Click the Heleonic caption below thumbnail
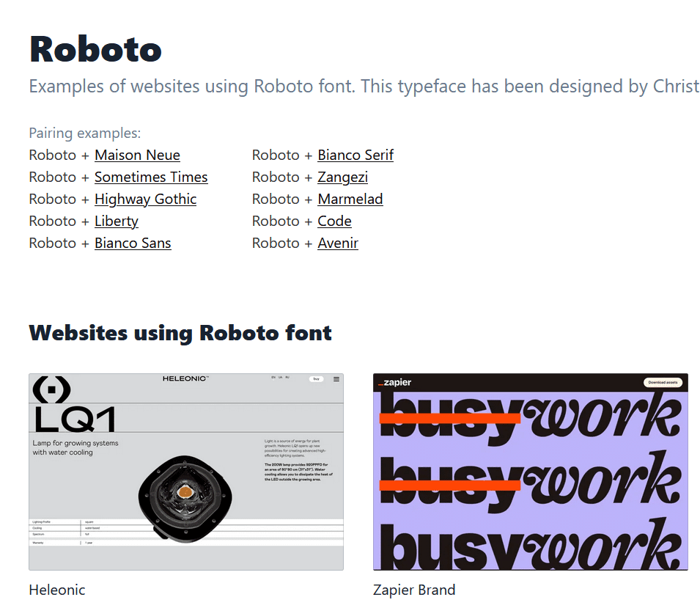 57,590
